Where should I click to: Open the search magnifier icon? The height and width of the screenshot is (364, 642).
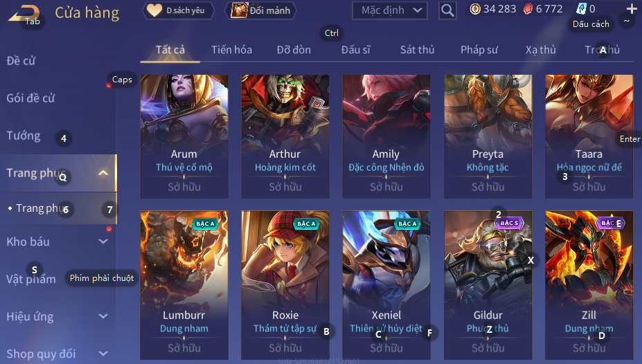[x=447, y=10]
